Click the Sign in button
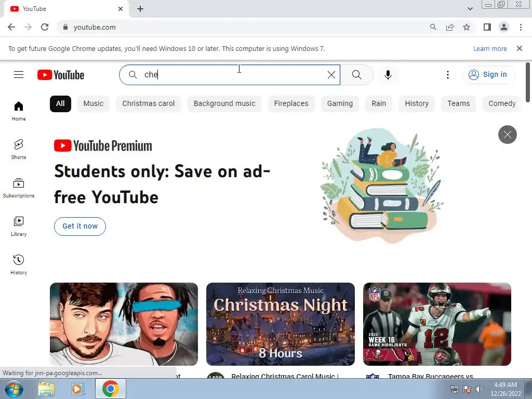The height and width of the screenshot is (399, 532). tap(488, 75)
